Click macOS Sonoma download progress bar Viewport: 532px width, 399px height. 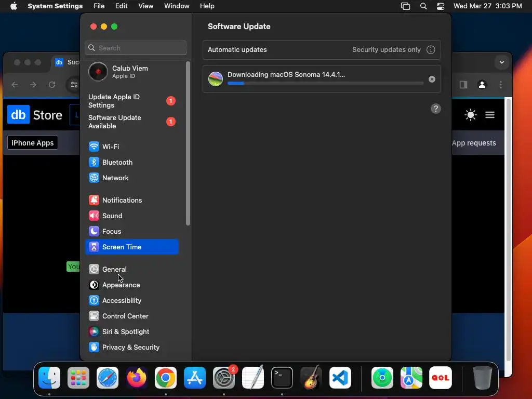(325, 83)
